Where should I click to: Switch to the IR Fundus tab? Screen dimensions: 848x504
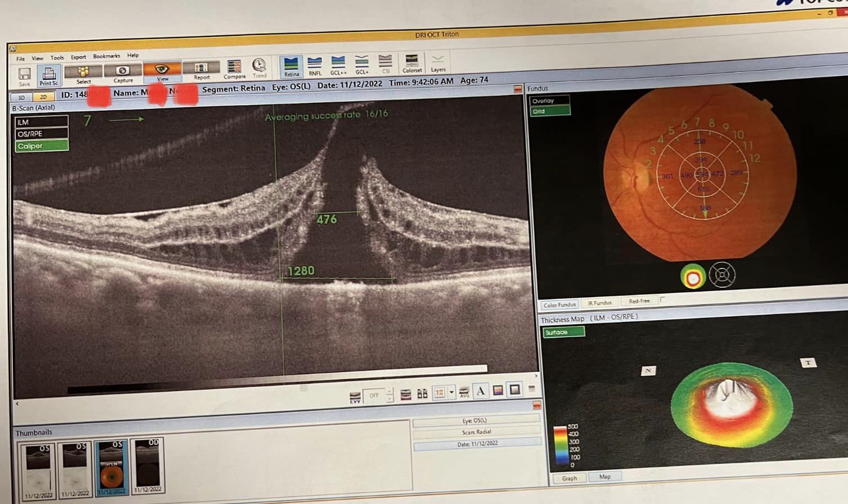coord(599,303)
